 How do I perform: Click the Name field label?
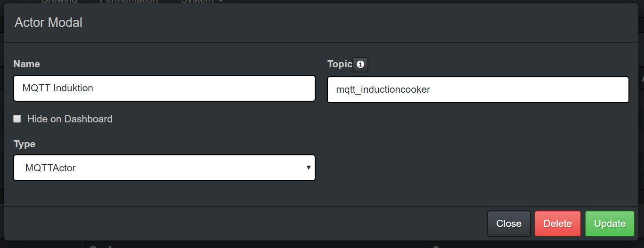[x=26, y=64]
